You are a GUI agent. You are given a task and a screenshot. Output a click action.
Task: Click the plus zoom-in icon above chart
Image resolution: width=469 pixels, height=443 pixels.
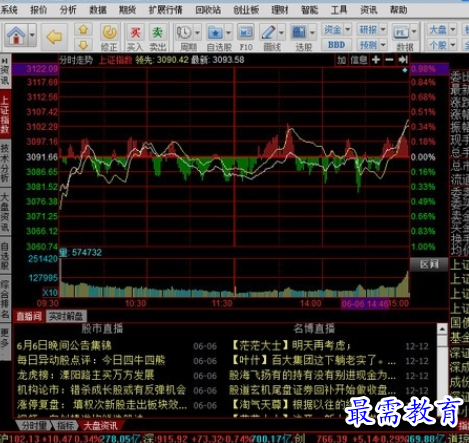tap(376, 60)
